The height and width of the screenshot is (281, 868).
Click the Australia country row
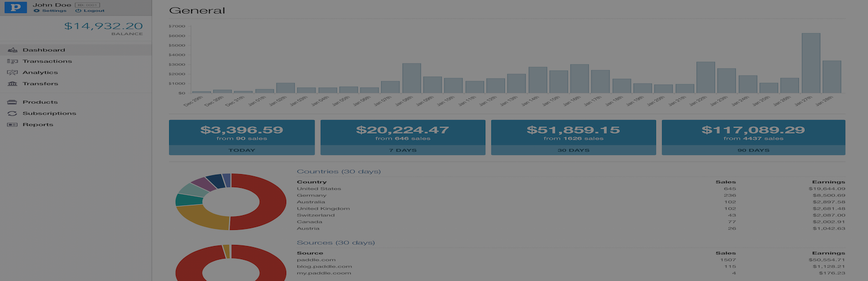click(571, 202)
